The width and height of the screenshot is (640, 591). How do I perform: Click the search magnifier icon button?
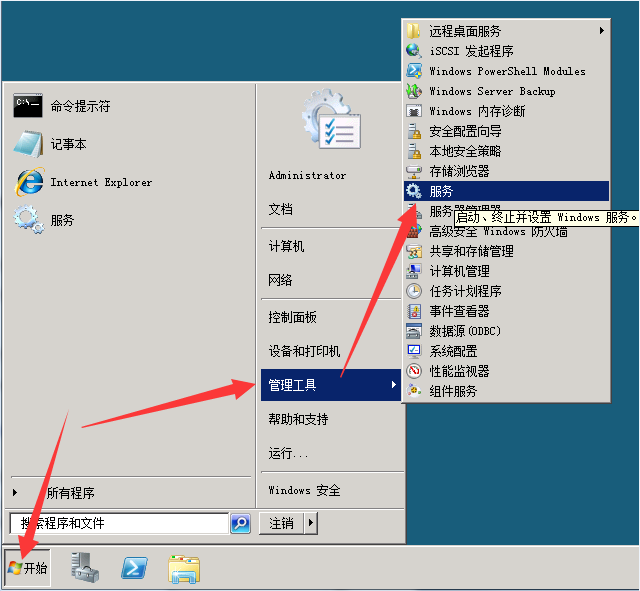(x=240, y=523)
